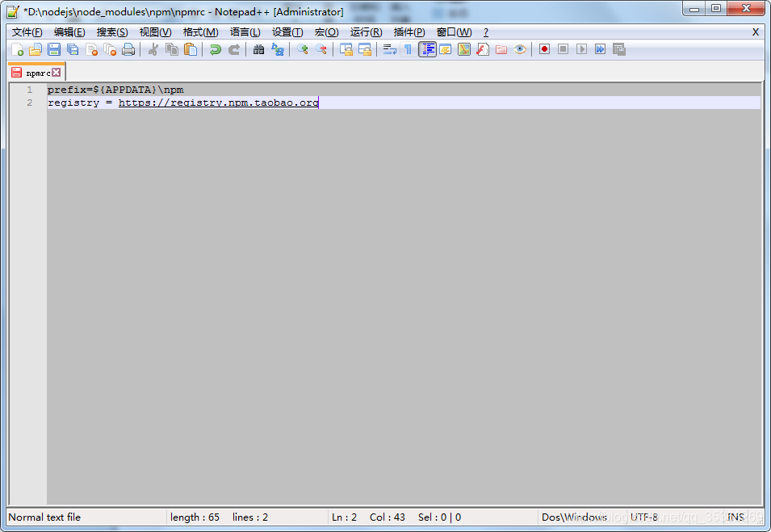The width and height of the screenshot is (771, 532).
Task: Click the Ln : 2 status entry
Action: 344,517
